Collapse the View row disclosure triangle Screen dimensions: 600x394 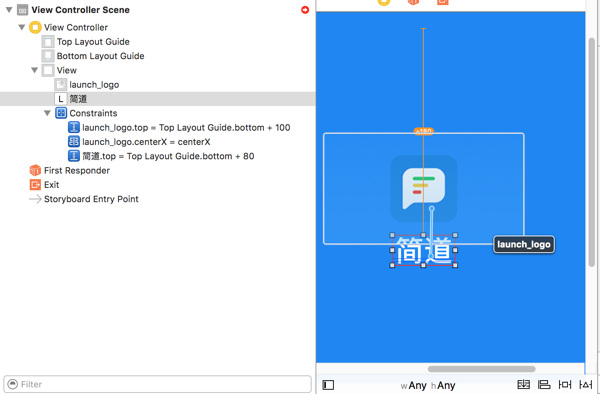tap(34, 70)
